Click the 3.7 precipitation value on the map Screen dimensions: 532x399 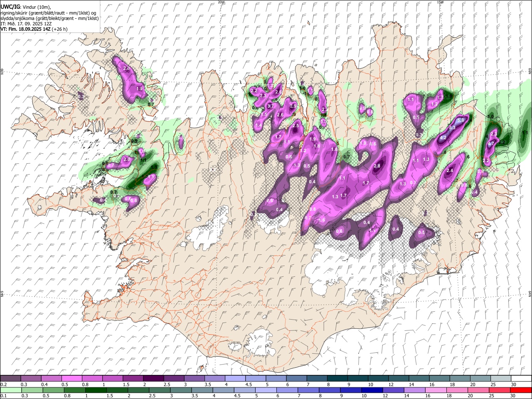tap(271, 106)
